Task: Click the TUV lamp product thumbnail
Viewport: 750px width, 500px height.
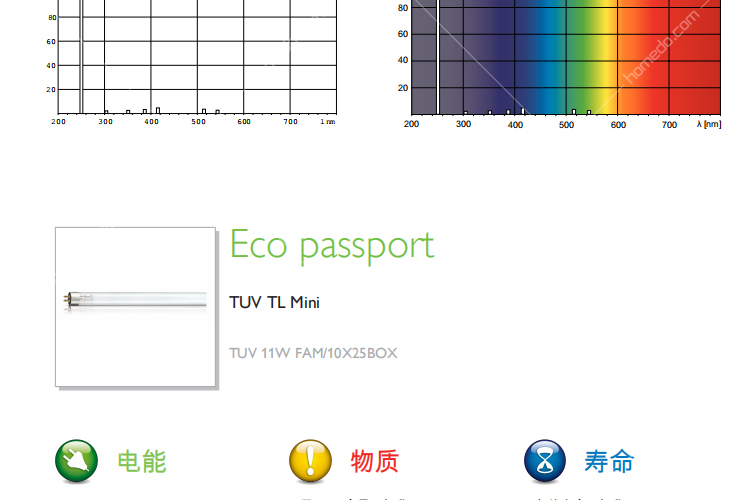Action: (x=135, y=307)
